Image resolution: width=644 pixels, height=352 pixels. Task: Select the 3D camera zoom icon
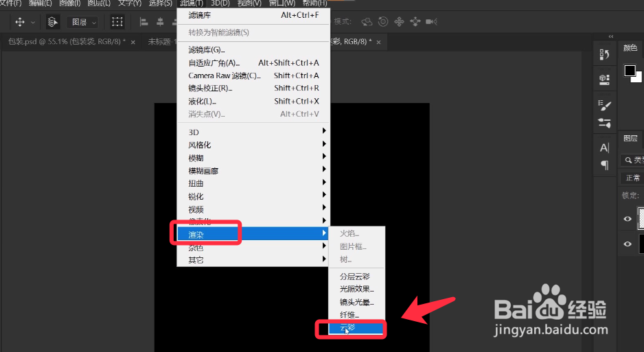(x=431, y=22)
